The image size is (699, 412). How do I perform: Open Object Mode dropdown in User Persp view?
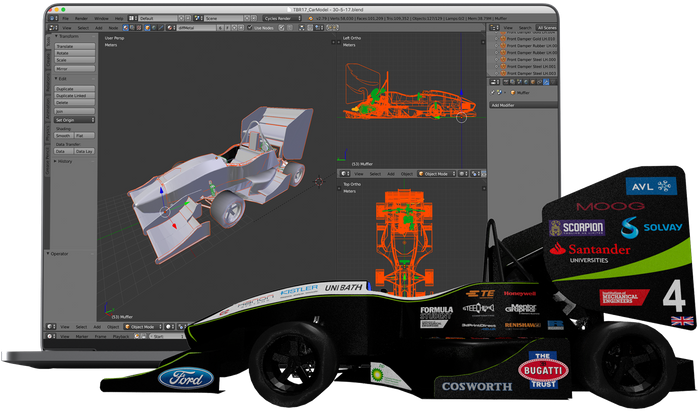[x=143, y=327]
